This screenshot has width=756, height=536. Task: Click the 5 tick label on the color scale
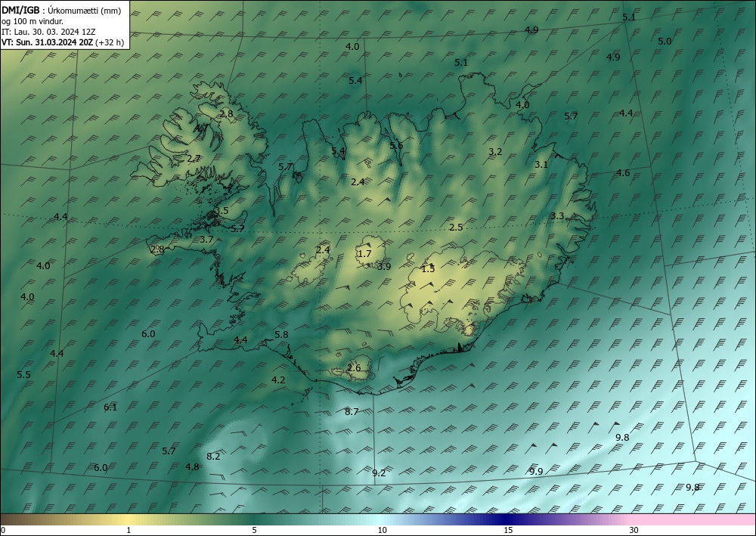coord(254,531)
